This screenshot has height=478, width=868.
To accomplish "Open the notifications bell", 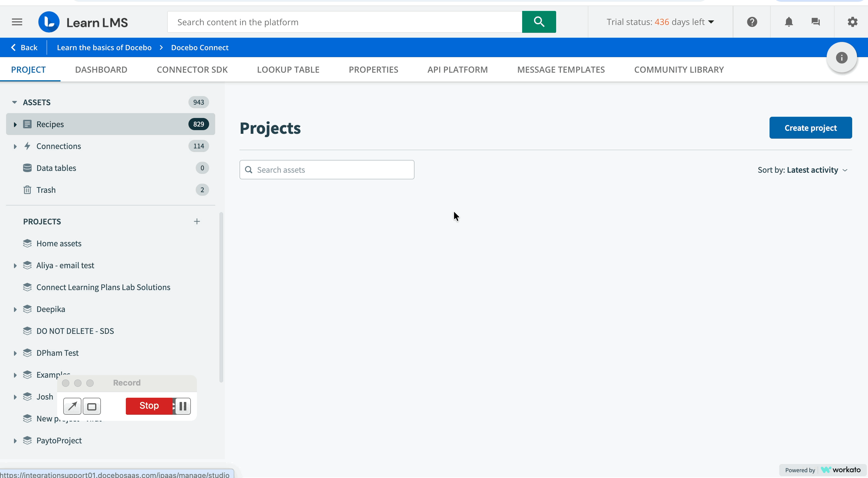I will [788, 22].
